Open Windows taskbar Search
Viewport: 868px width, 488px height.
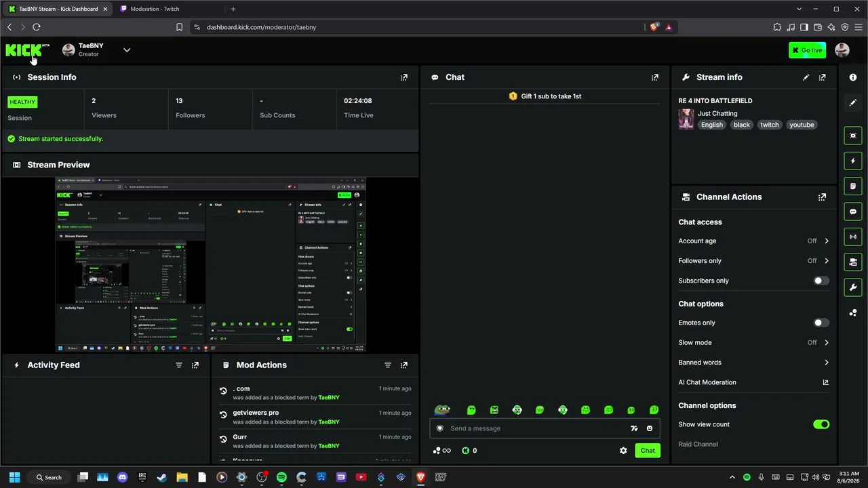[x=49, y=478]
